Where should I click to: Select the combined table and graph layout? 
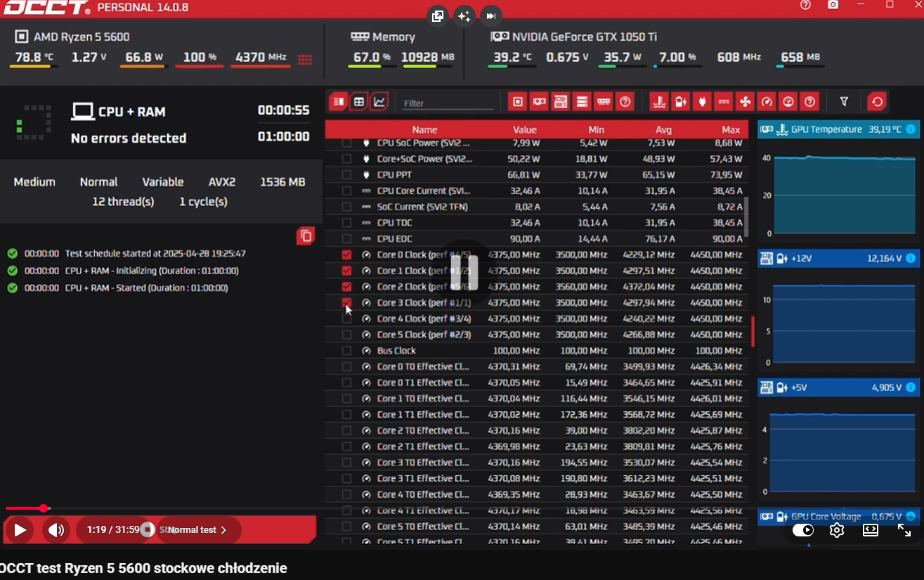(x=339, y=102)
